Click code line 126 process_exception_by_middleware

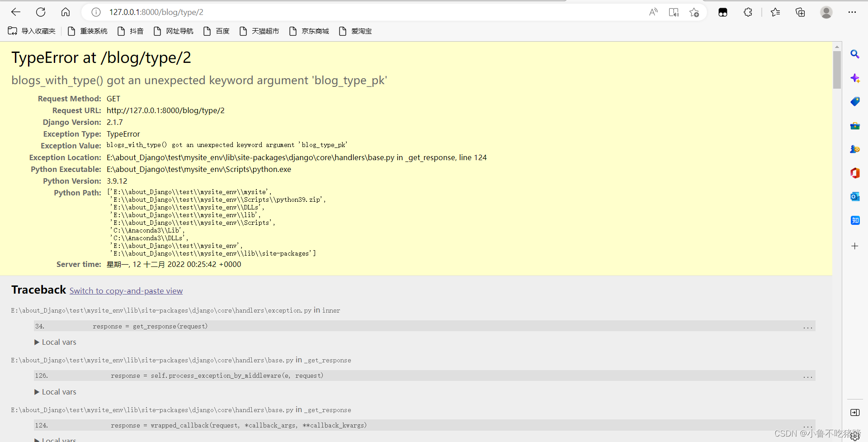pos(425,375)
